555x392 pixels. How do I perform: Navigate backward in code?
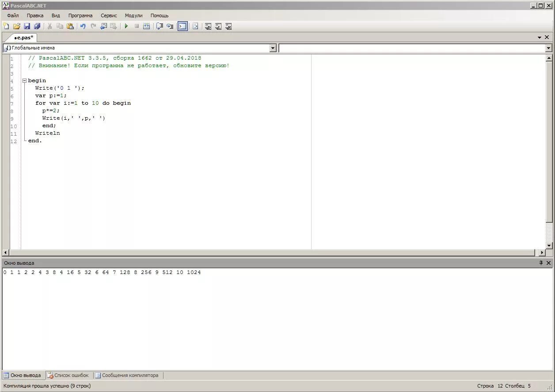point(103,27)
